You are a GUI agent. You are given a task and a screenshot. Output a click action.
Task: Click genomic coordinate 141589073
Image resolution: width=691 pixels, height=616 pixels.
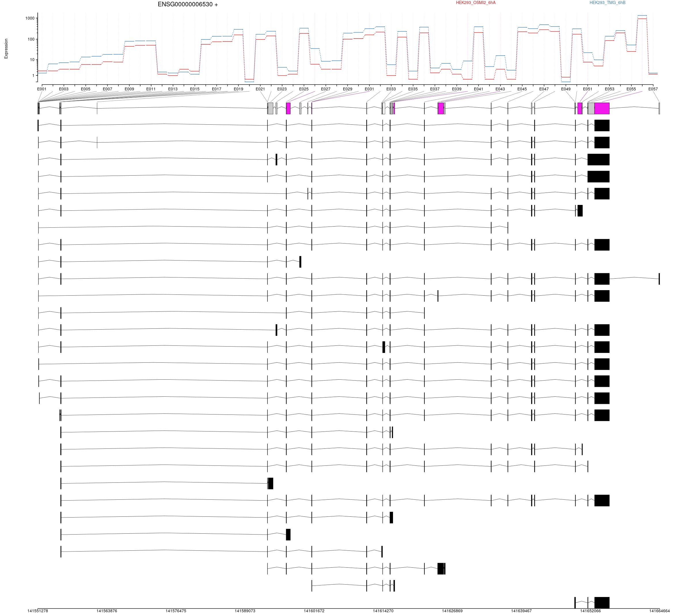[245, 611]
